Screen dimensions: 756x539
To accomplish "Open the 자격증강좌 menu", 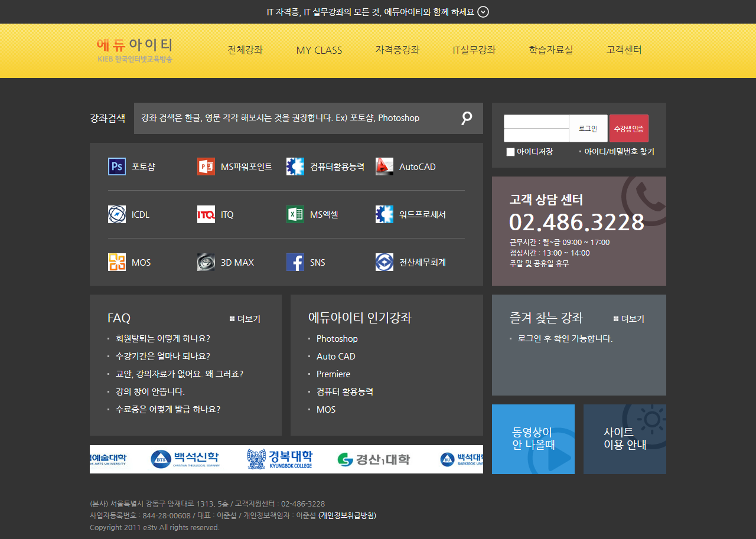I will click(397, 50).
